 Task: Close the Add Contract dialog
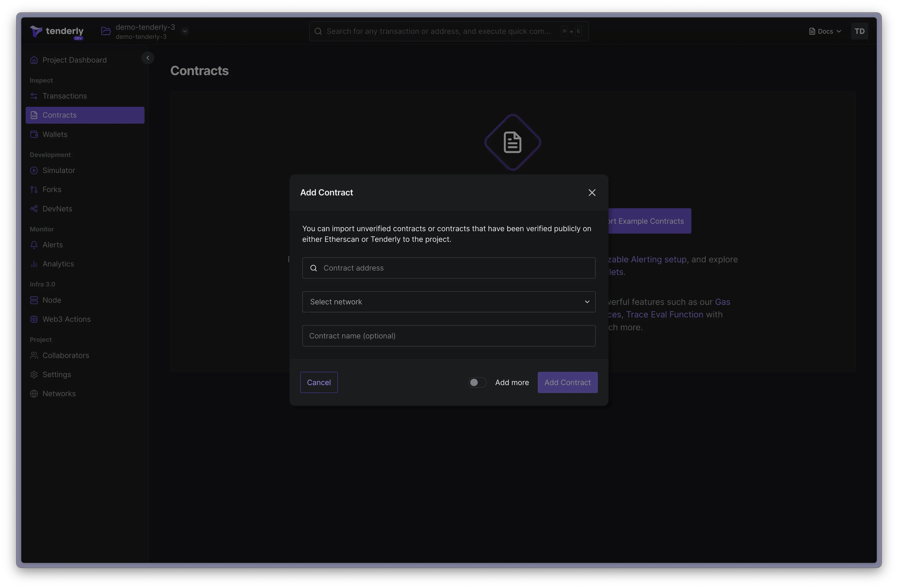(x=592, y=192)
